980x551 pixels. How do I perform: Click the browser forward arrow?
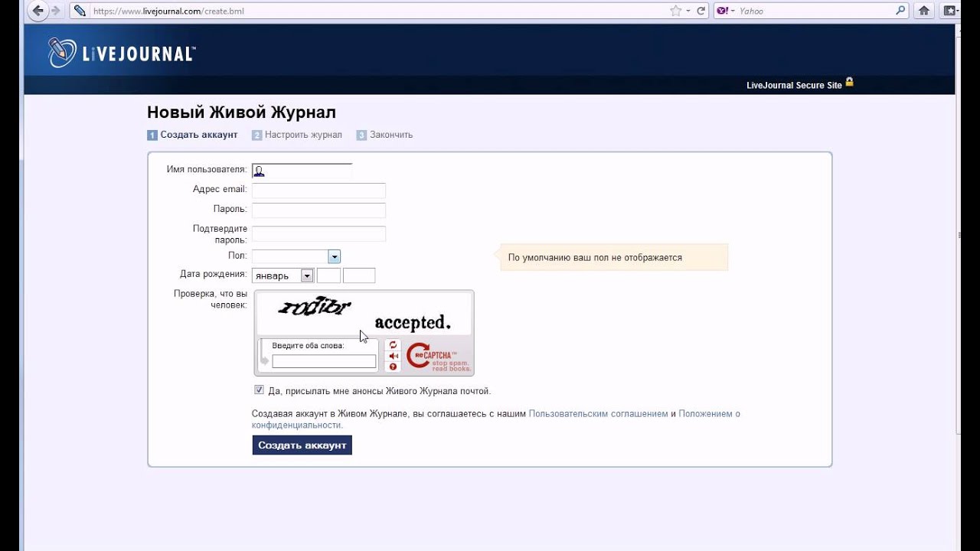pyautogui.click(x=55, y=11)
